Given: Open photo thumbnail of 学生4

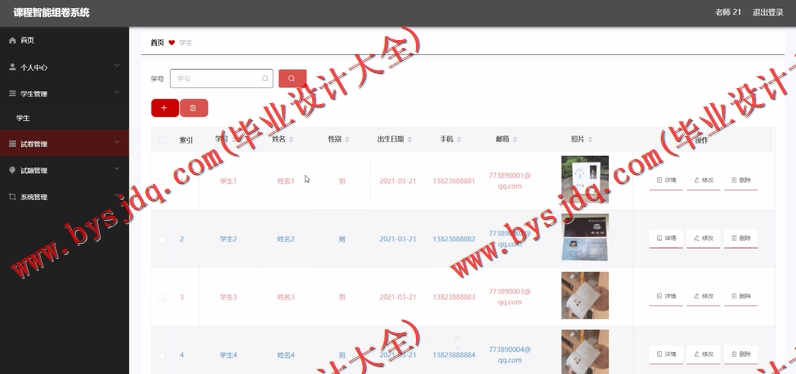Looking at the screenshot, I should (585, 352).
